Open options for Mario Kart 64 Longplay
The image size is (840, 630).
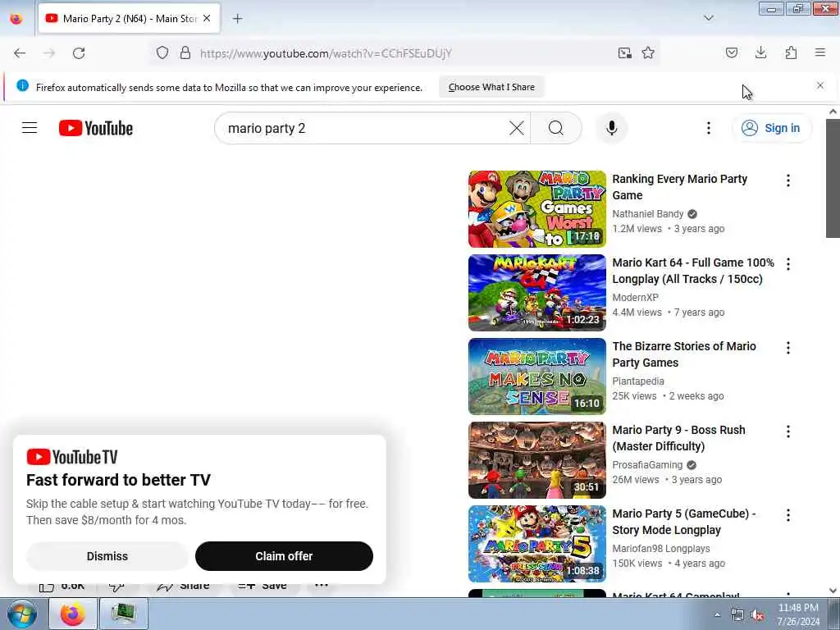(x=787, y=264)
